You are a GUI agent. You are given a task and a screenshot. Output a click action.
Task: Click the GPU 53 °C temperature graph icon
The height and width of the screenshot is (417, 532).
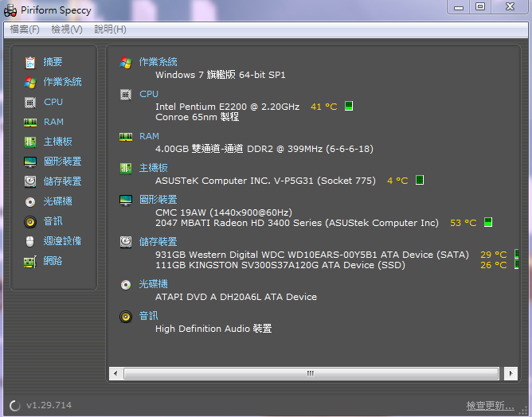pyautogui.click(x=488, y=222)
